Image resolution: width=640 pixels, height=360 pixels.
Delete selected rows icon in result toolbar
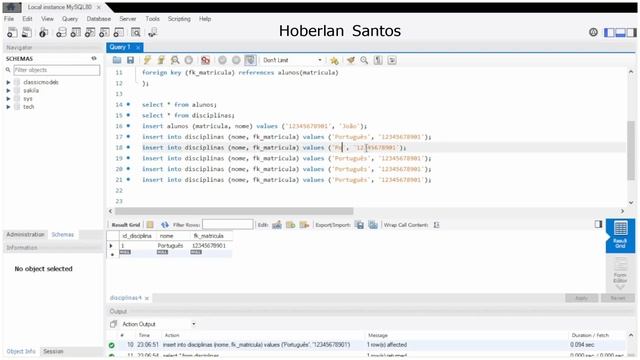point(304,225)
